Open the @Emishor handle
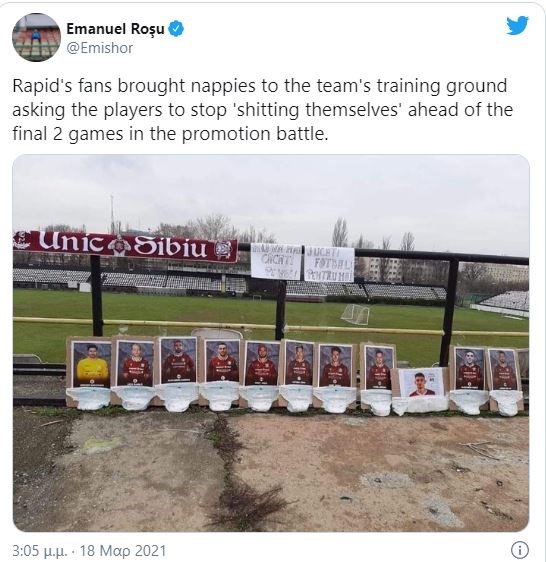 click(99, 48)
